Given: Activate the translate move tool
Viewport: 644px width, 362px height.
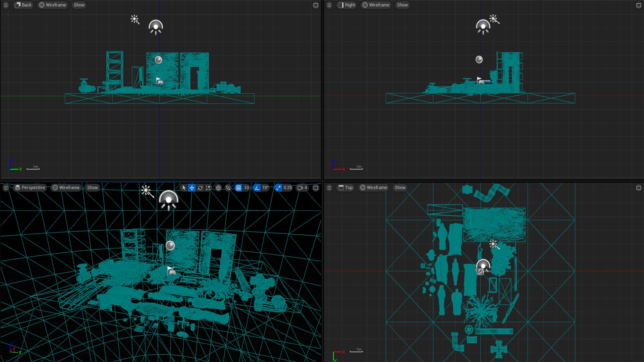Looking at the screenshot, I should 192,188.
